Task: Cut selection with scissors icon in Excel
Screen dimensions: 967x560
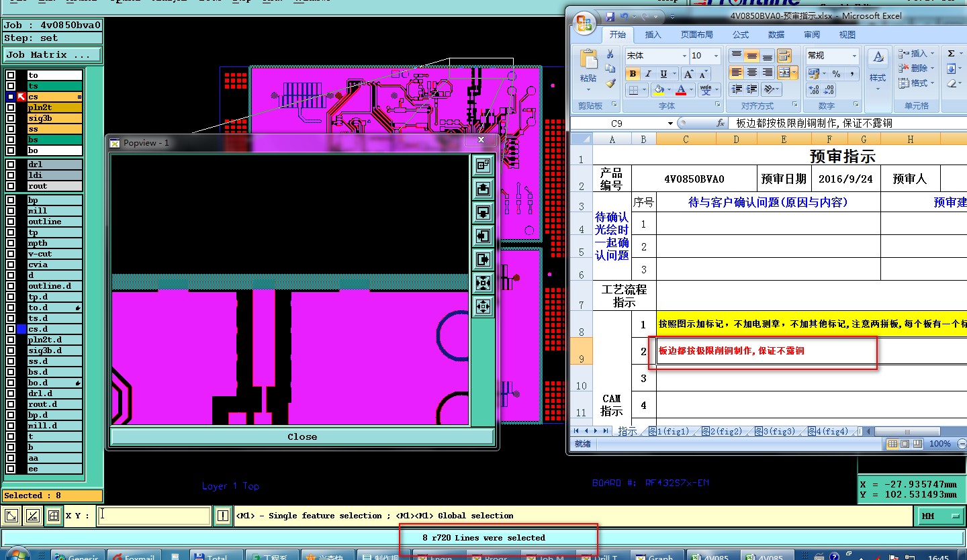Action: (x=610, y=54)
